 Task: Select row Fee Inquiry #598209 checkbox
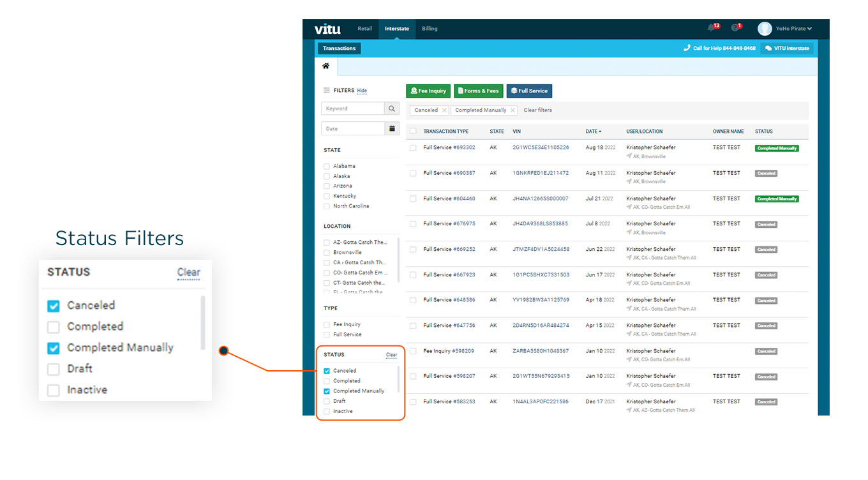[x=413, y=351]
